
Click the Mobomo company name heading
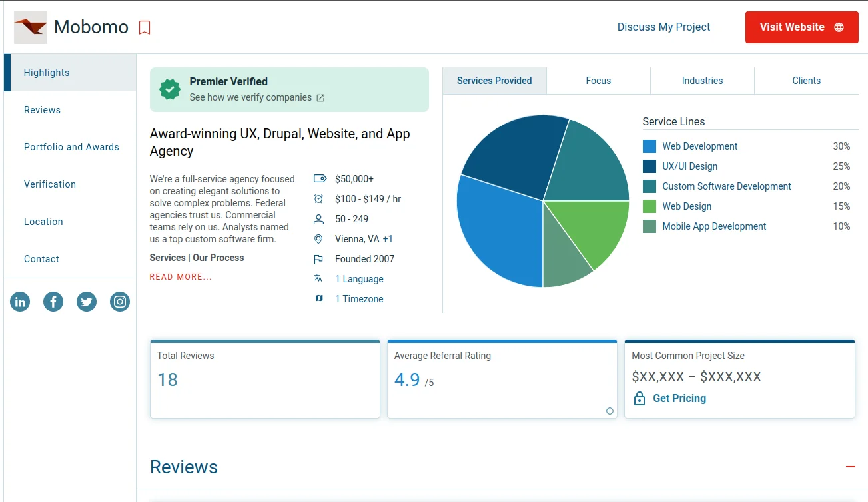pos(91,27)
